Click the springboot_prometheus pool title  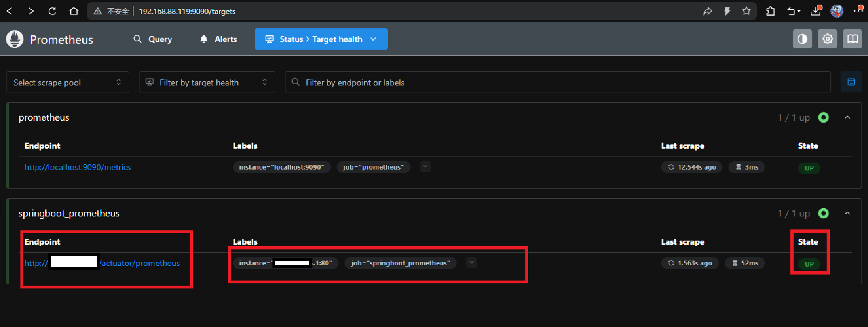pyautogui.click(x=69, y=213)
